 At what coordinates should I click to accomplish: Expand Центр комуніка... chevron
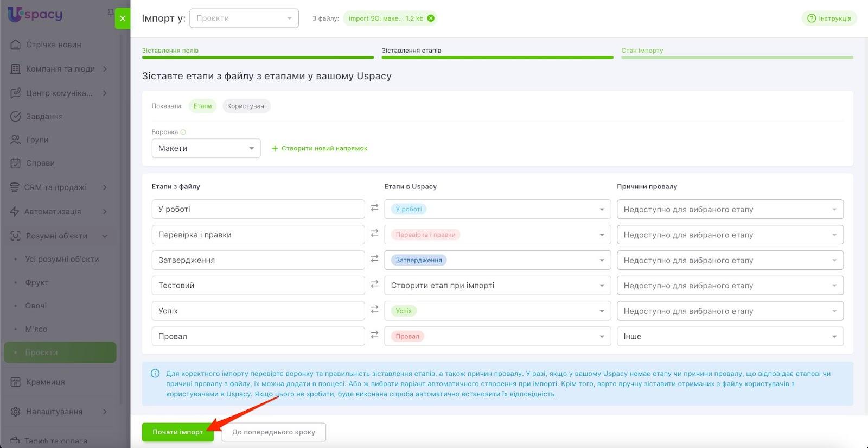[105, 93]
